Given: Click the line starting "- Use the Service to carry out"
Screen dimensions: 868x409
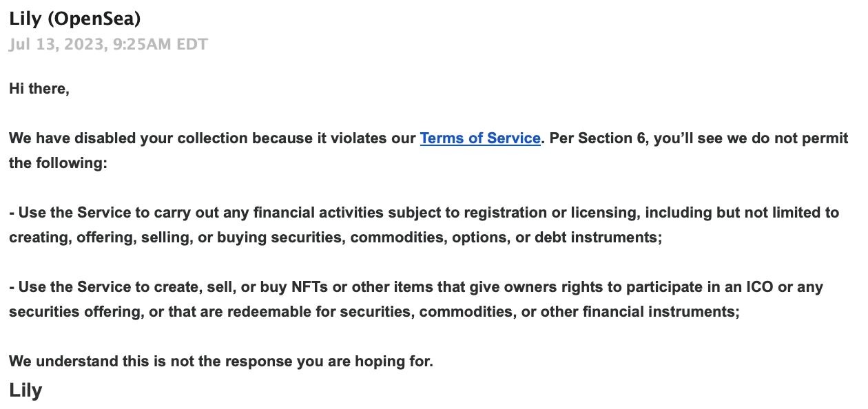Looking at the screenshot, I should coord(424,212).
